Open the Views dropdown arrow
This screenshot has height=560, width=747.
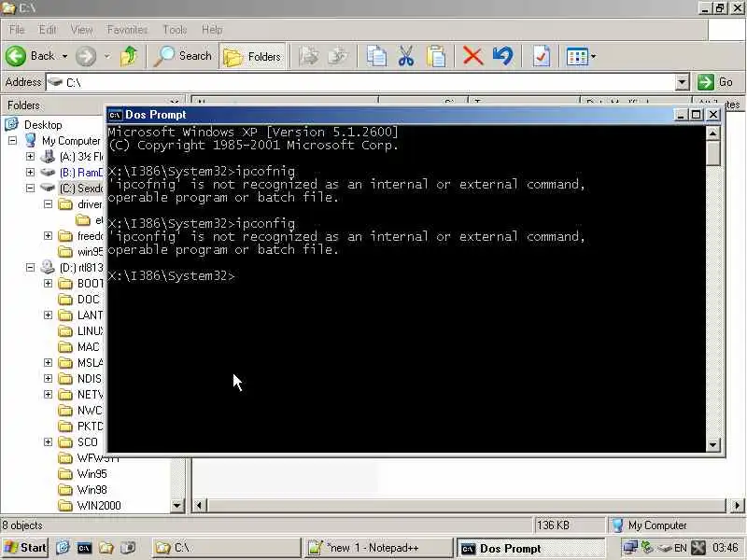[x=594, y=57]
